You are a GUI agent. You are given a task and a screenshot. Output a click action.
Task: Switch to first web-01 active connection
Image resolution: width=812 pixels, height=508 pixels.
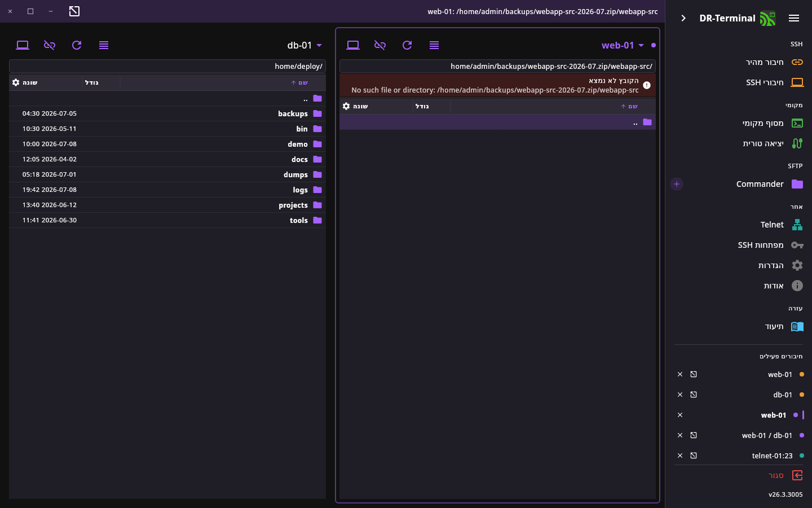[x=780, y=374]
